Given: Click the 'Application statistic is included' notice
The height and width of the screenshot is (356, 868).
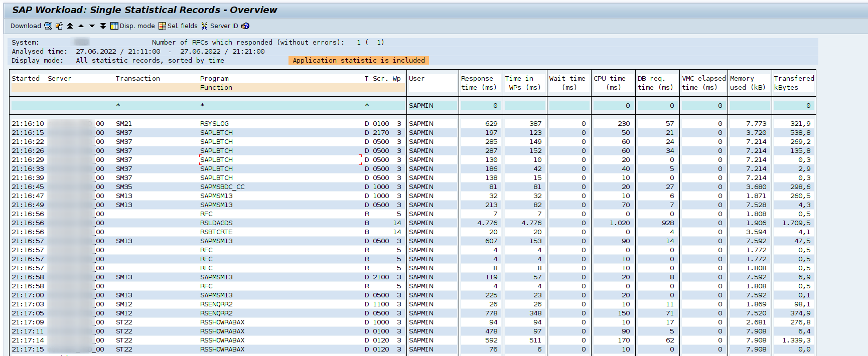Looking at the screenshot, I should tap(359, 61).
